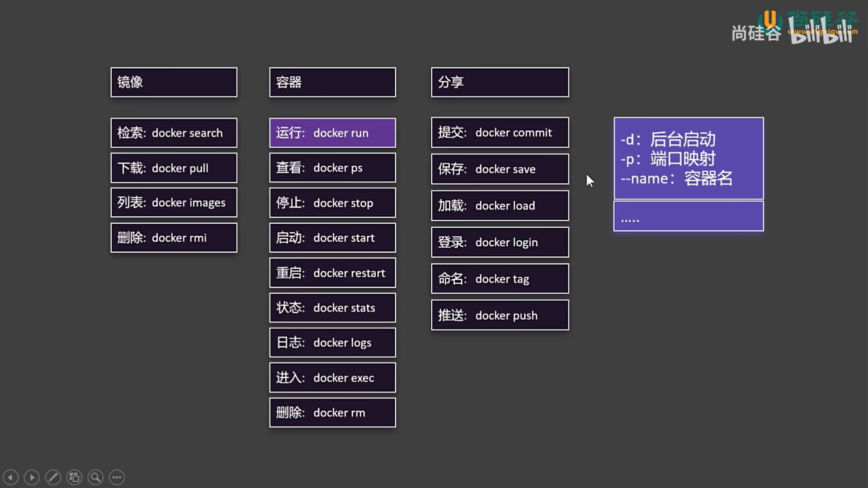The image size is (868, 488).
Task: Go to the previous slide arrow
Action: [10, 477]
